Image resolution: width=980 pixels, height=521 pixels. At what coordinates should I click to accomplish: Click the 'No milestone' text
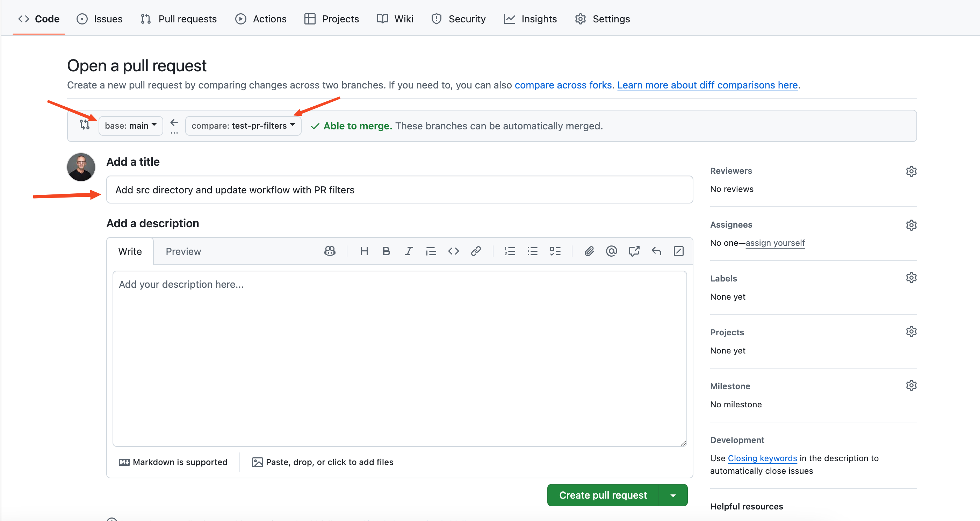point(736,405)
